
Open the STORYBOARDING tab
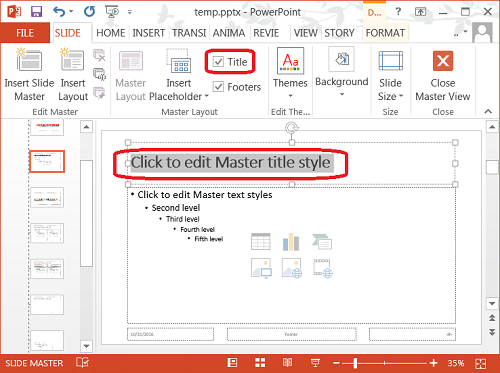(x=339, y=33)
